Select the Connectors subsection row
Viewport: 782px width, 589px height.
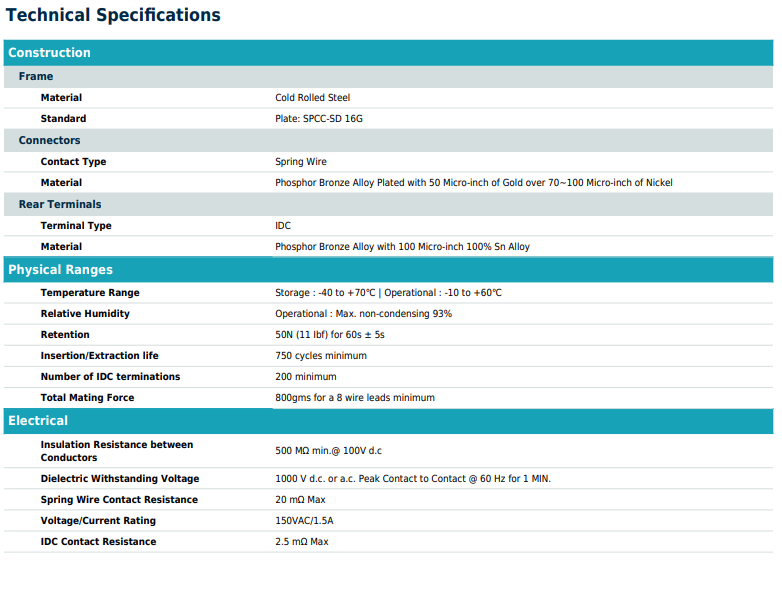(x=49, y=140)
